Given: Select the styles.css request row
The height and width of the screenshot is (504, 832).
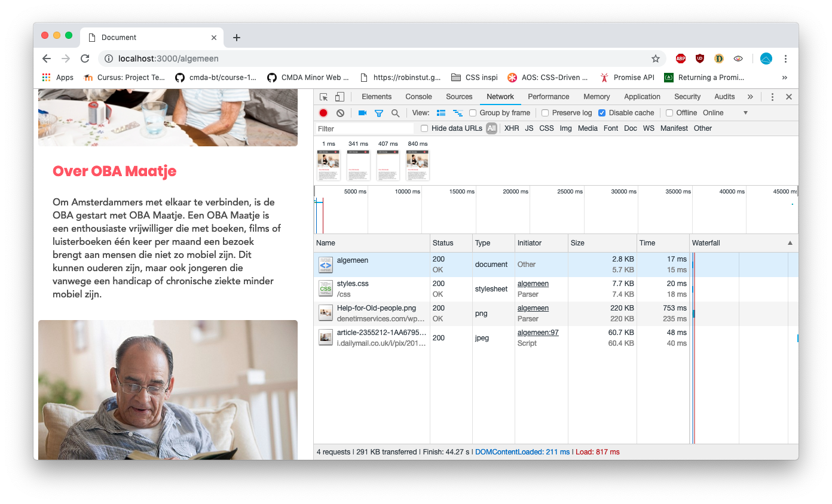Looking at the screenshot, I should pos(556,289).
